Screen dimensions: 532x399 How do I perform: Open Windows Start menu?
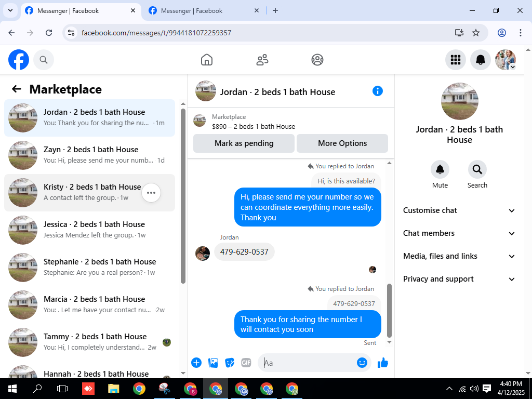click(x=12, y=389)
